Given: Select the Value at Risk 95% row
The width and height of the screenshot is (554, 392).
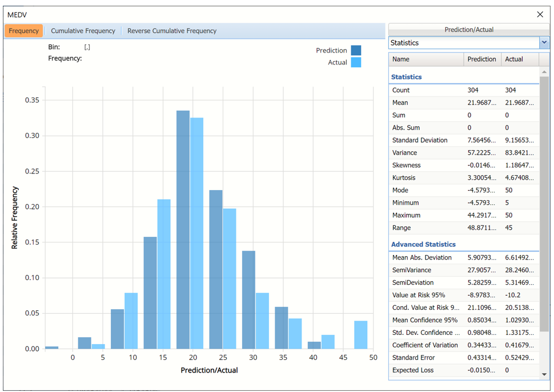Looking at the screenshot, I should point(463,295).
